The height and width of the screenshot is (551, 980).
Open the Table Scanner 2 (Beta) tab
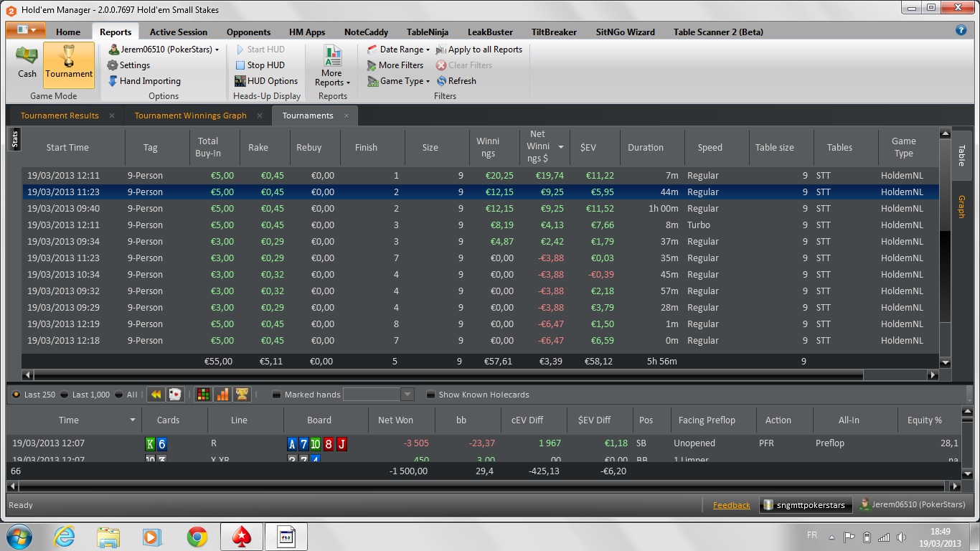click(718, 32)
